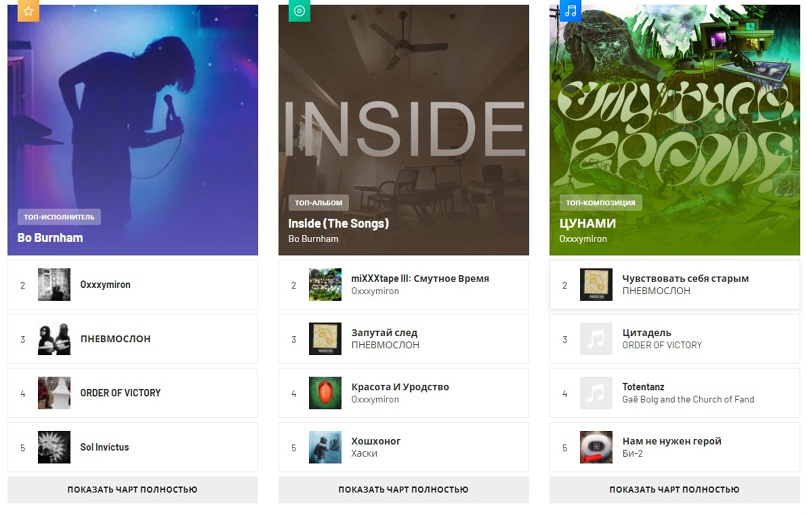
Task: Show full artist chart button
Action: [x=132, y=489]
